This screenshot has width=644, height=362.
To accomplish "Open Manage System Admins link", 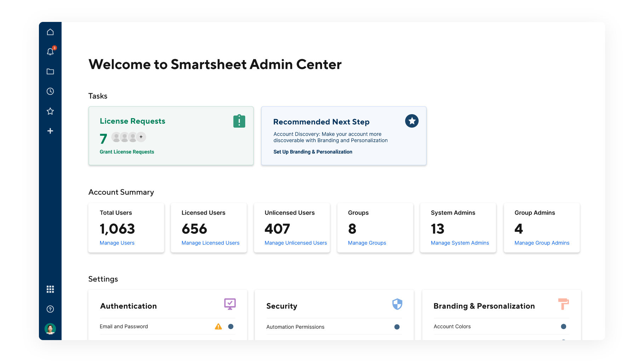I will (x=460, y=243).
